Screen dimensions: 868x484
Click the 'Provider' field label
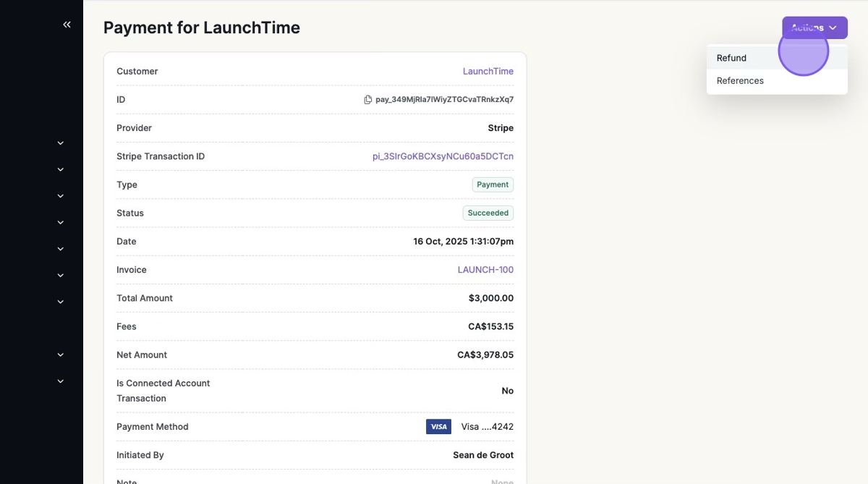135,128
